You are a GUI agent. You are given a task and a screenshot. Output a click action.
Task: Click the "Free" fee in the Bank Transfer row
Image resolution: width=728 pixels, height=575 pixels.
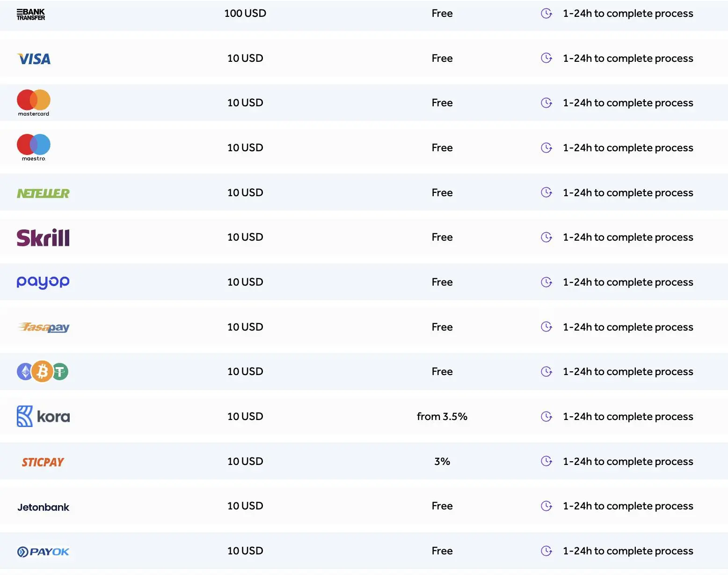[x=442, y=13]
